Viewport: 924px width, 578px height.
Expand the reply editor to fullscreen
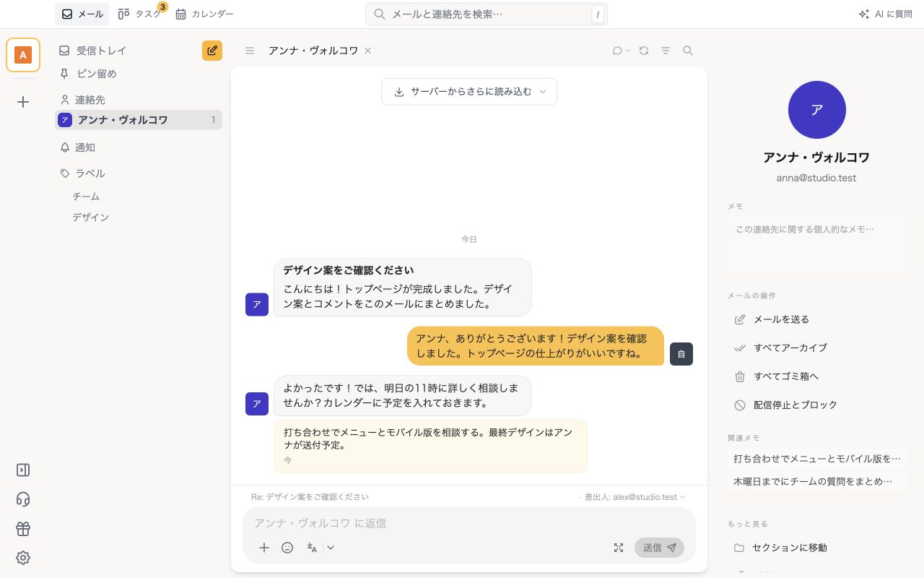click(x=619, y=548)
